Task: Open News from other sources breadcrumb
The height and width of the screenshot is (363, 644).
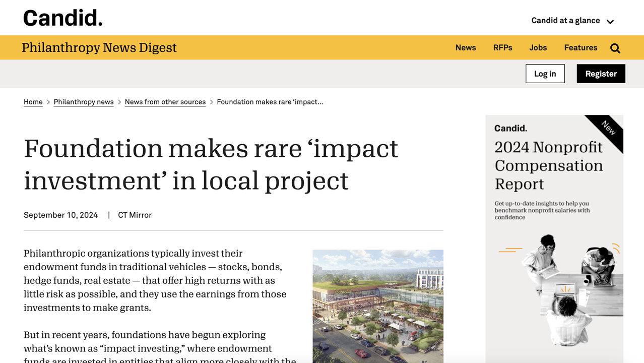Action: [x=165, y=102]
